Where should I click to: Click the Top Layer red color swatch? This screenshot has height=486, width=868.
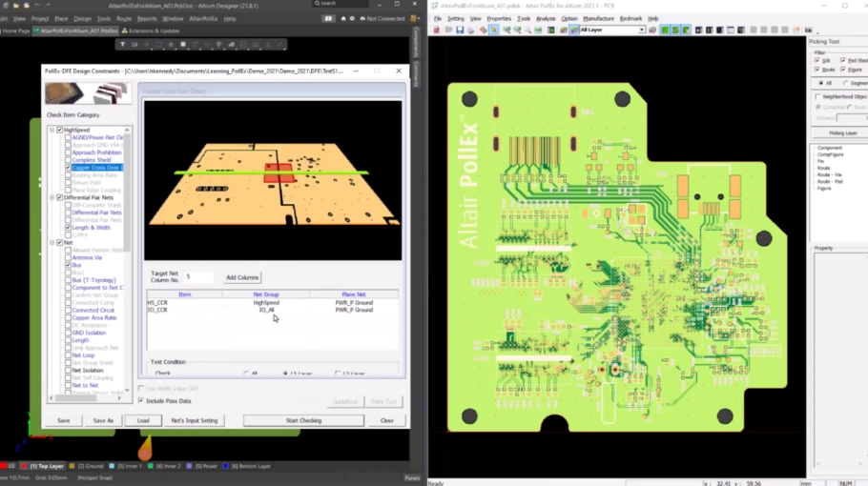tap(23, 466)
